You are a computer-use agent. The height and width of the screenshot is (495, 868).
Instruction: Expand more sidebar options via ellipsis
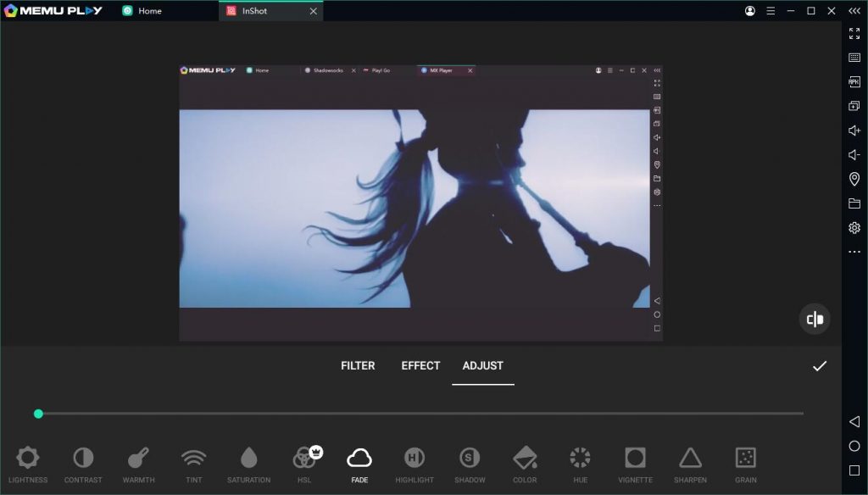(x=853, y=252)
